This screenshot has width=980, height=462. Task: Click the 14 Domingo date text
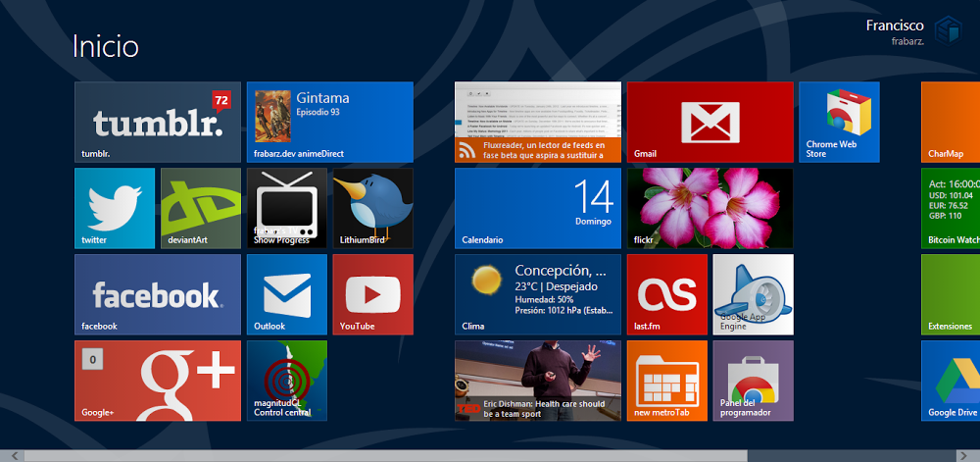tap(593, 201)
